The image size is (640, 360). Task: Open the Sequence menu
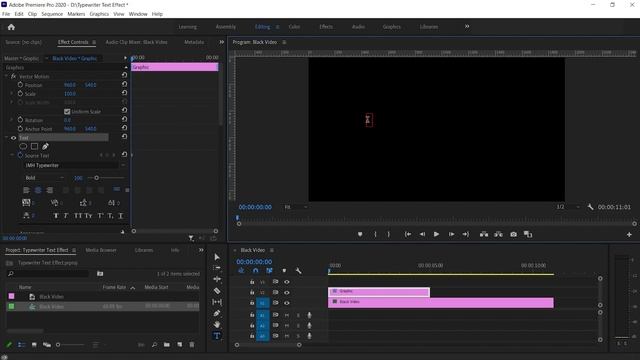52,14
